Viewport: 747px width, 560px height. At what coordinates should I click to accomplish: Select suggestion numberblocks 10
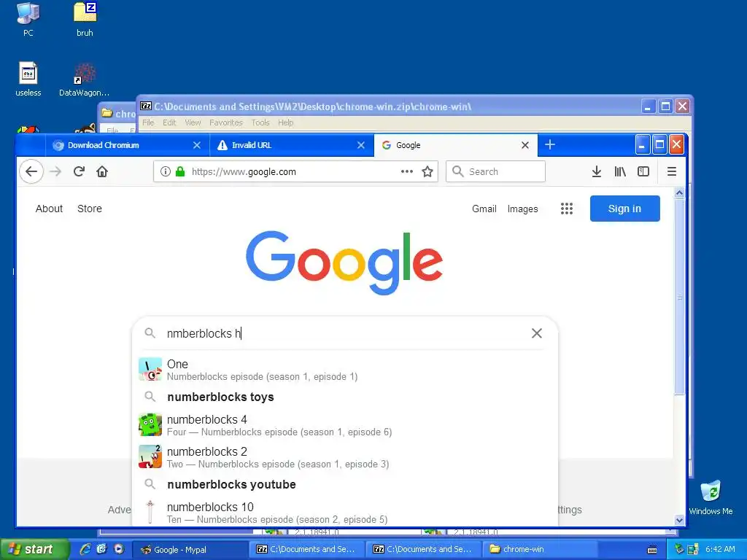coord(345,513)
